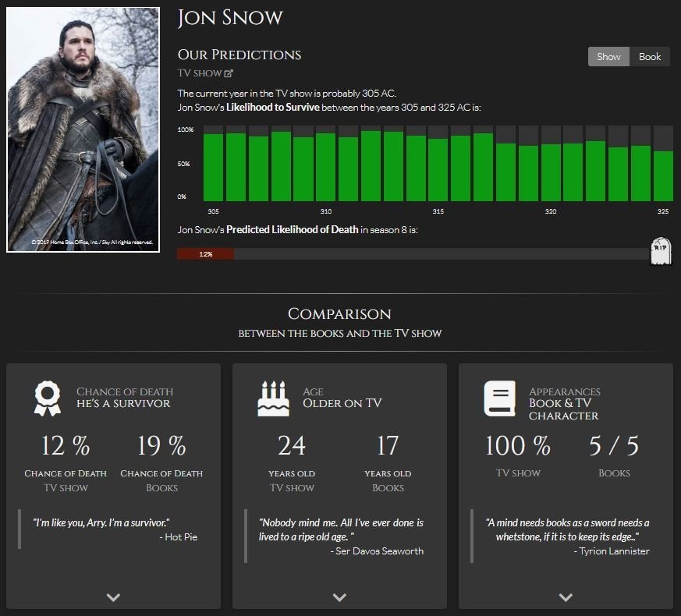Click the 19 % books death chance
Screen dimensions: 681x616
[x=161, y=445]
